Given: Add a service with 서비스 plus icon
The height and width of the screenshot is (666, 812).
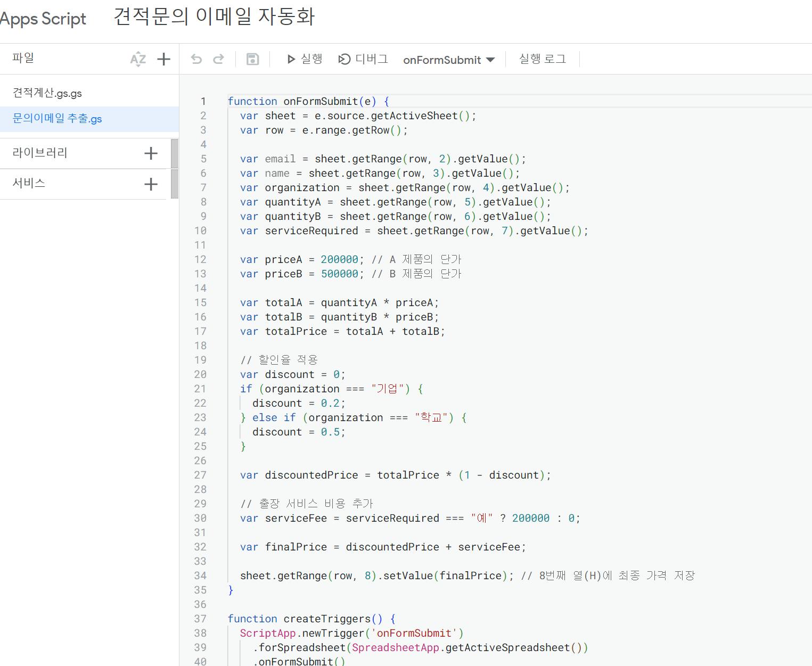Looking at the screenshot, I should (151, 184).
